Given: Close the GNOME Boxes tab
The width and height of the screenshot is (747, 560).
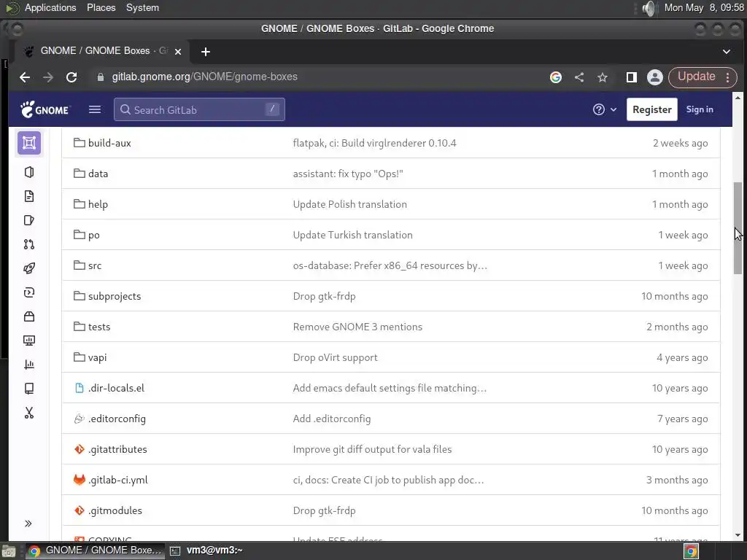Looking at the screenshot, I should [178, 52].
